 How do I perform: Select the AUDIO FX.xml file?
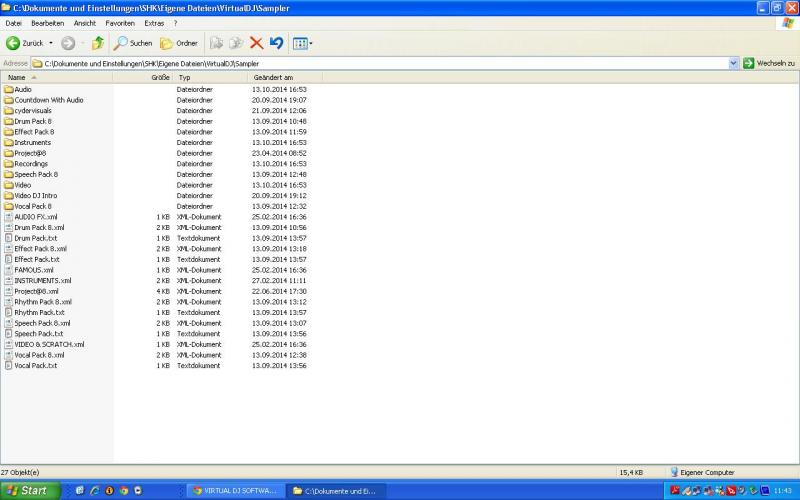[31, 217]
